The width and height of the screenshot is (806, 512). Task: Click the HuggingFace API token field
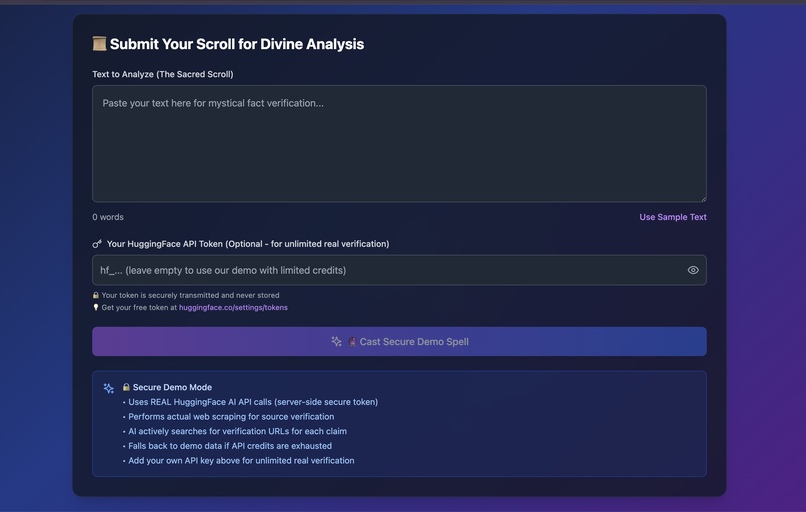(399, 270)
